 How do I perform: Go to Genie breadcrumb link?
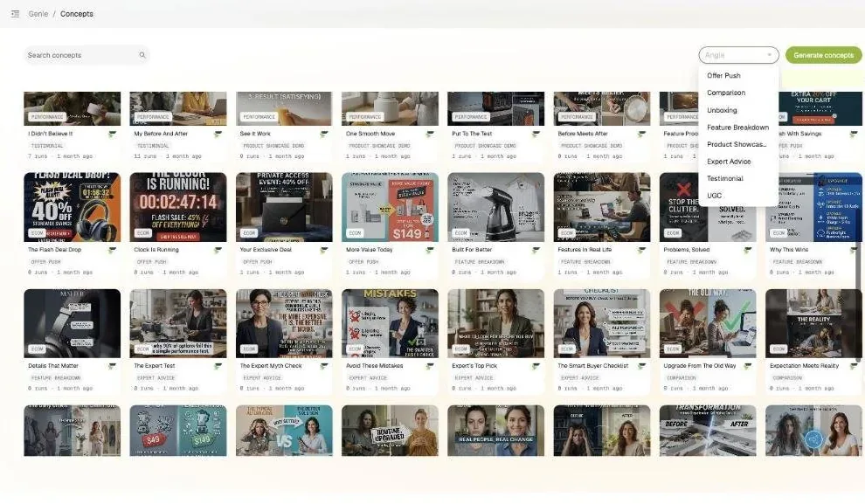pos(38,14)
